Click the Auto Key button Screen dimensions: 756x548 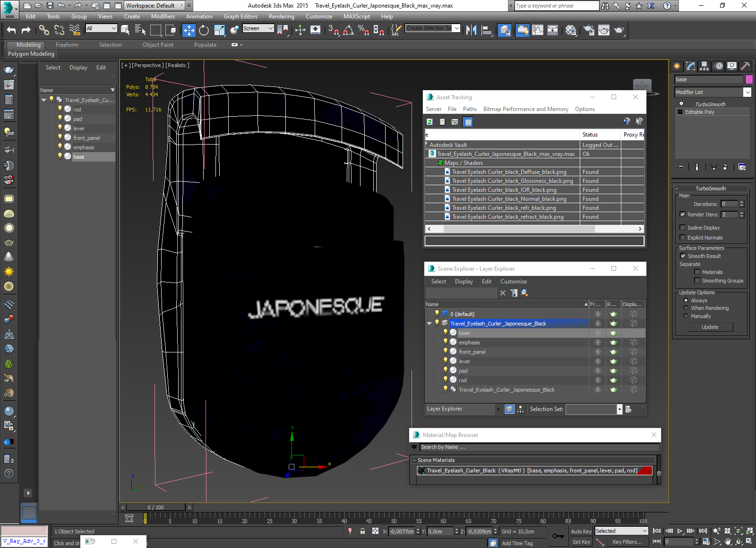pyautogui.click(x=581, y=531)
